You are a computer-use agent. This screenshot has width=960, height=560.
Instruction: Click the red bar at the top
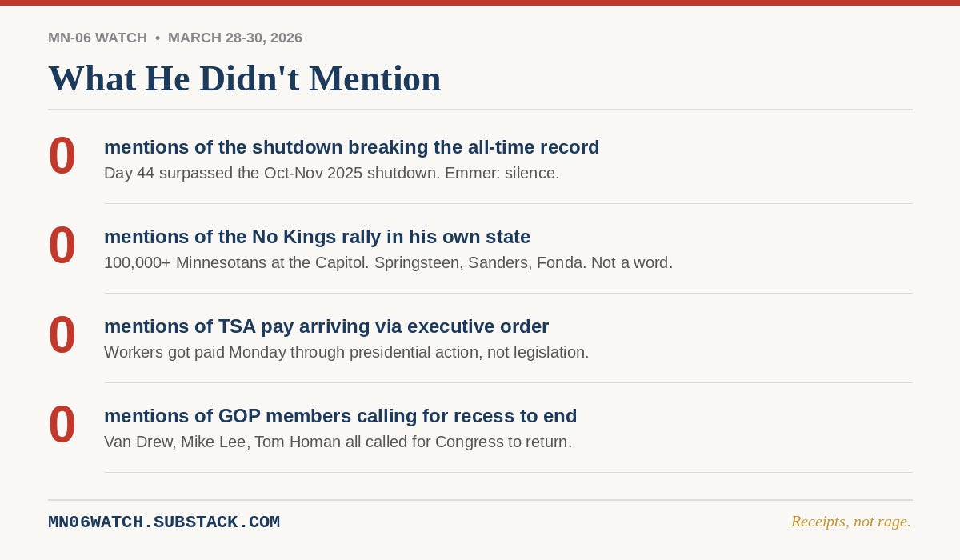tap(480, 2)
